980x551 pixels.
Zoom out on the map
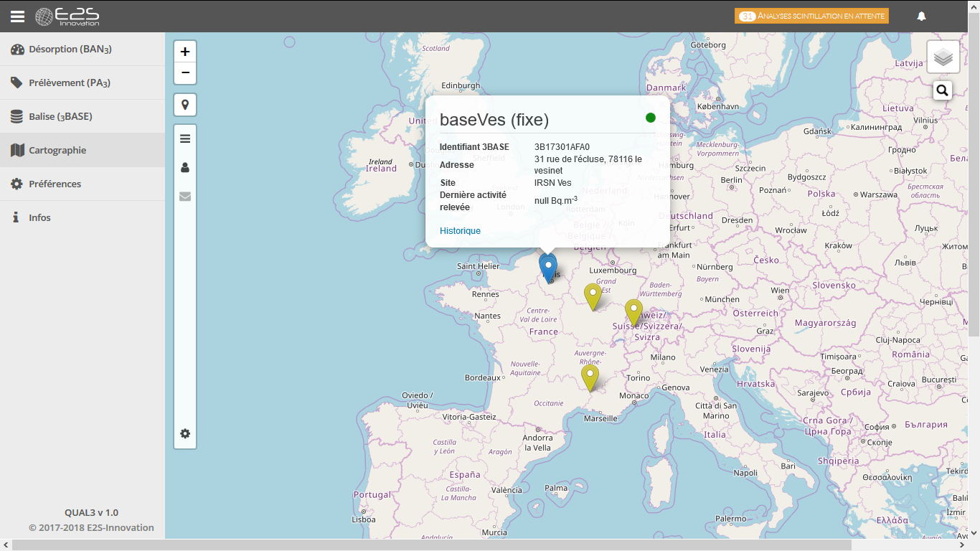coord(185,72)
